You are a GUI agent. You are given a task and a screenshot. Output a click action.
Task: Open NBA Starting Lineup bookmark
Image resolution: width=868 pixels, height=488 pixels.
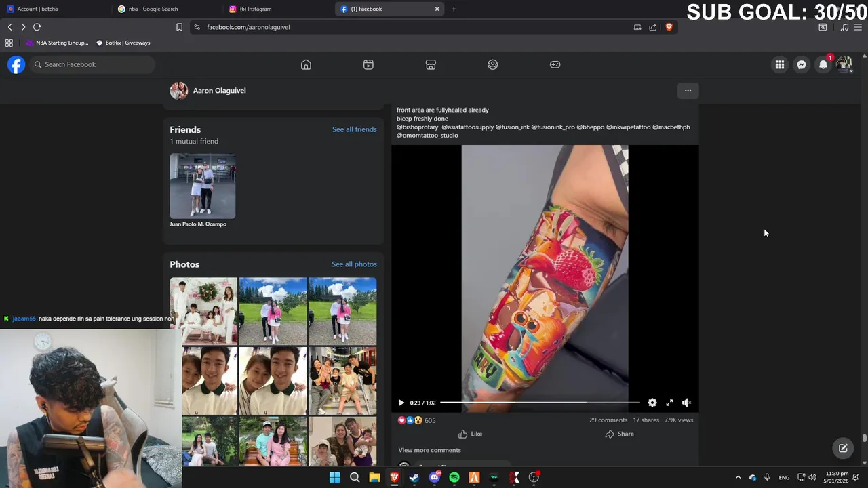pyautogui.click(x=57, y=43)
